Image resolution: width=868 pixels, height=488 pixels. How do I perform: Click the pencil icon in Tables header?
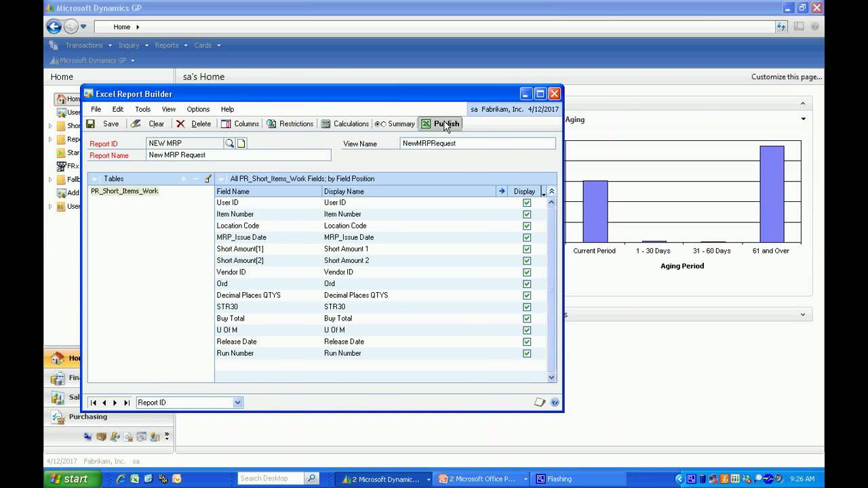(x=208, y=179)
